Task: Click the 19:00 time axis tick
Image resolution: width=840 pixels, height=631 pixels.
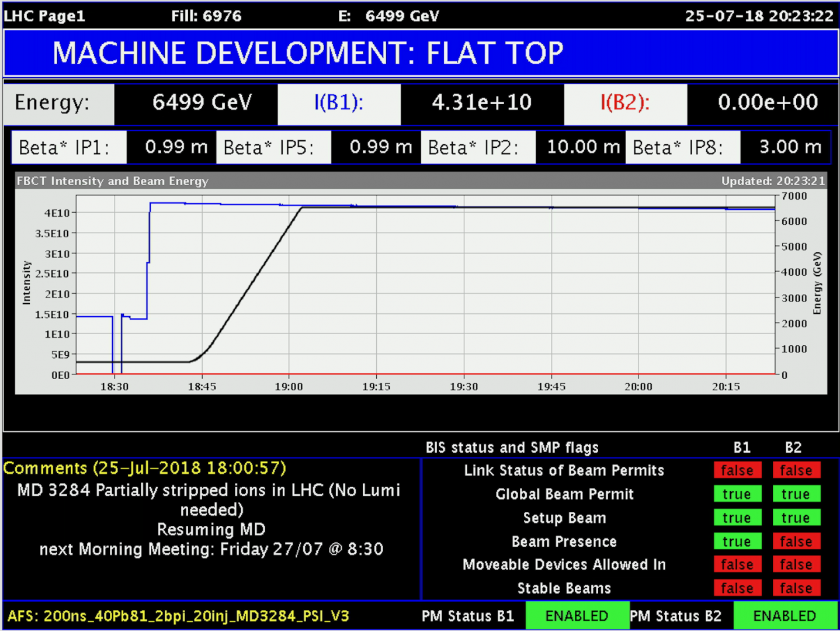Action: tap(289, 387)
